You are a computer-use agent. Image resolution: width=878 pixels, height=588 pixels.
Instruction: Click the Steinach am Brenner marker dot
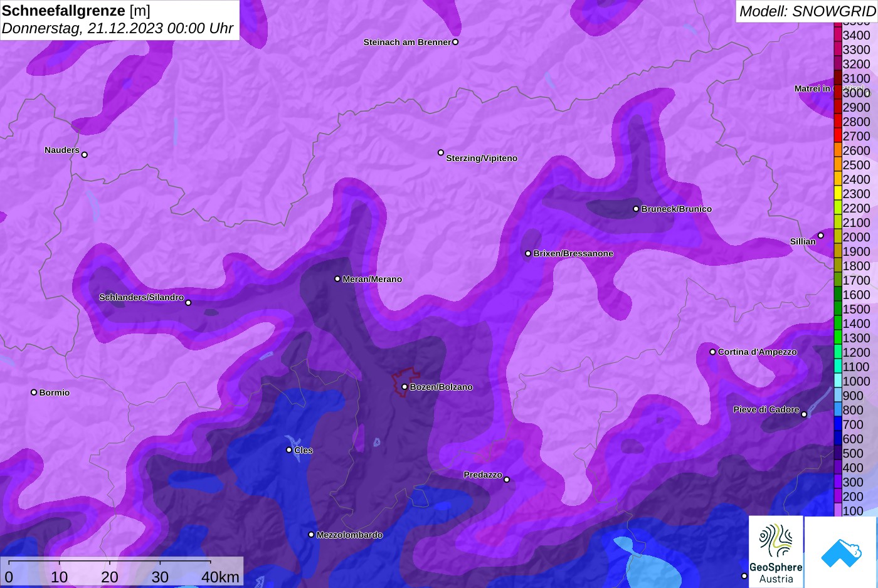pos(455,42)
